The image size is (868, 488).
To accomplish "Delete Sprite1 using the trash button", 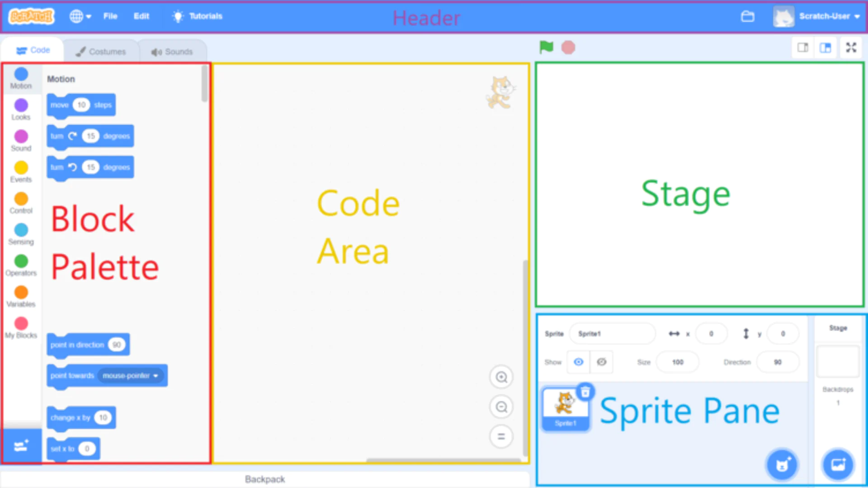I will [585, 391].
